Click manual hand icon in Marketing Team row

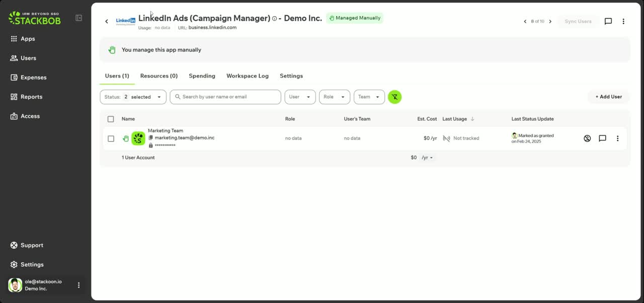click(126, 138)
